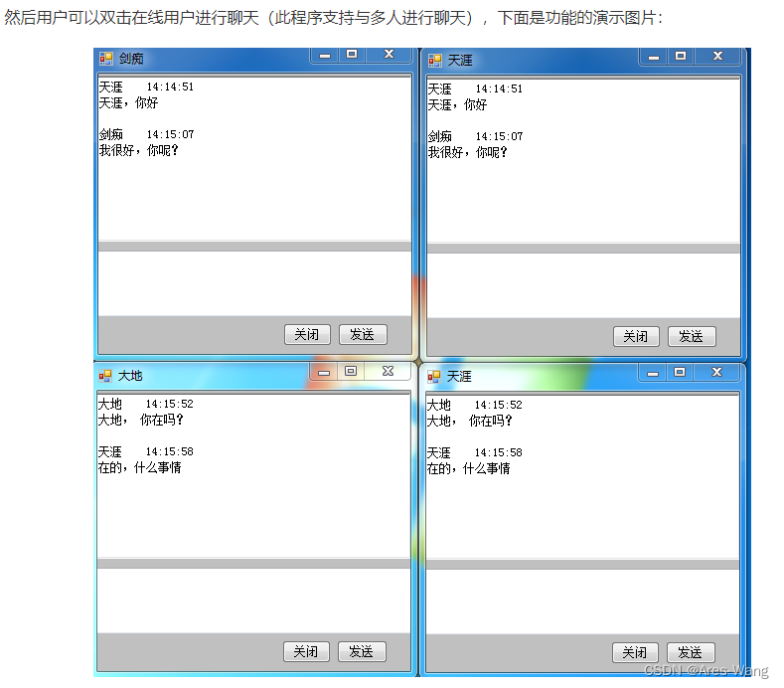Click '大地, 你在吗?' message in 天涯 window
This screenshot has width=784, height=688.
click(x=469, y=421)
